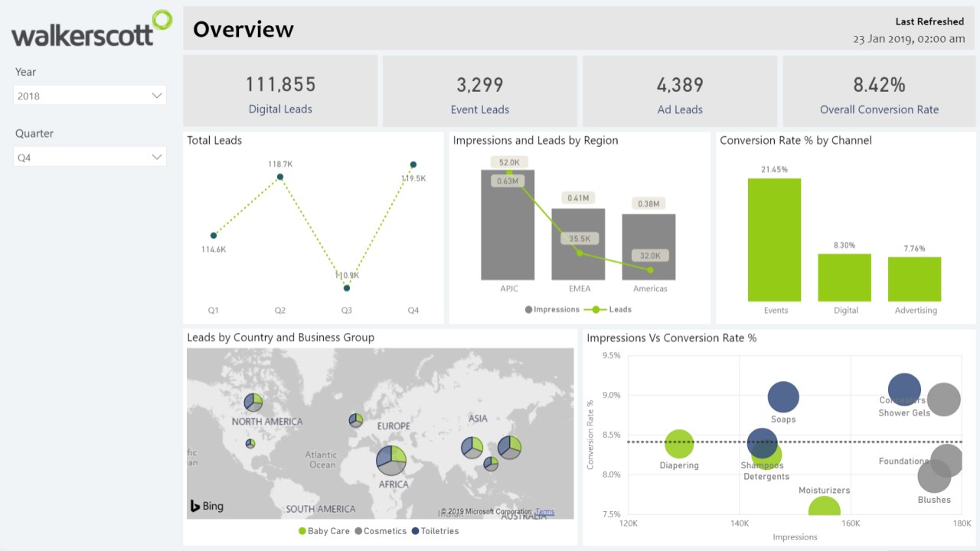
Task: Select the 111,855 Digital Leads card
Action: pyautogui.click(x=280, y=91)
